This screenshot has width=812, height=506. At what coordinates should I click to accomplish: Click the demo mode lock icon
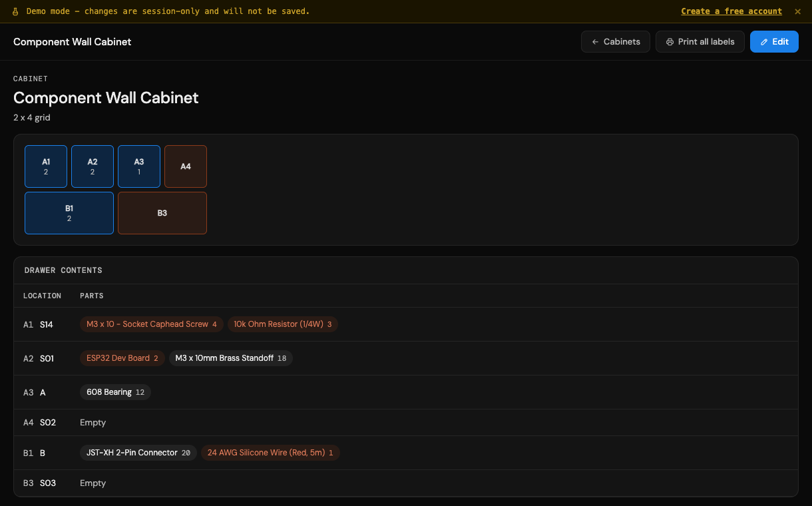[x=16, y=11]
